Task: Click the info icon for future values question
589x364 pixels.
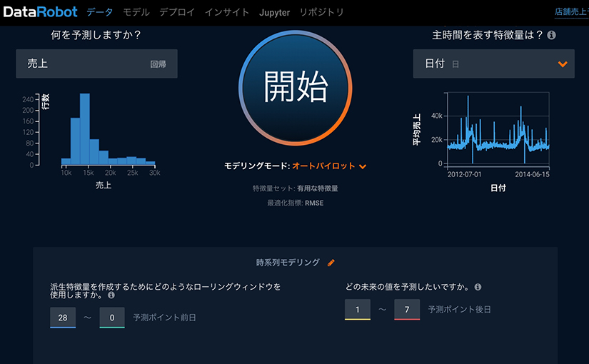Action: [478, 287]
